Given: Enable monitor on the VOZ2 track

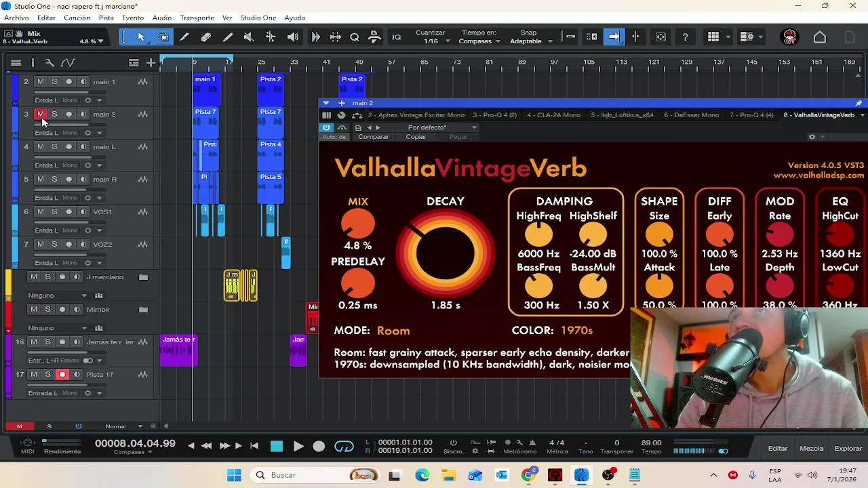Looking at the screenshot, I should point(83,244).
